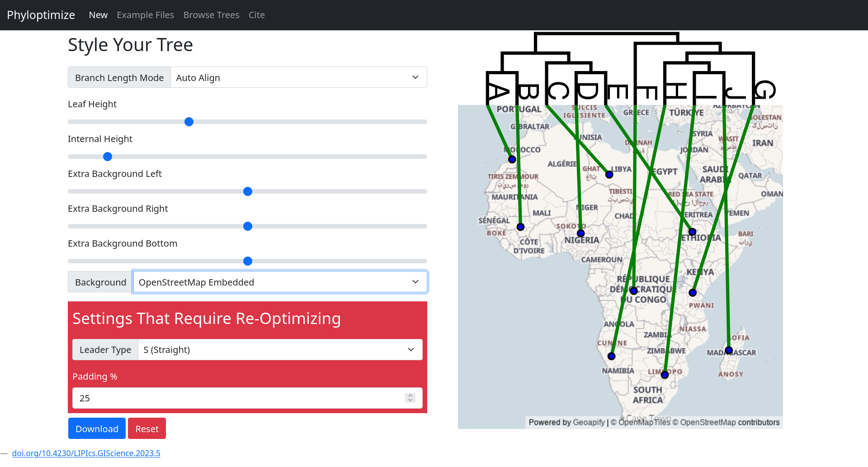
Task: Click tree leaf label H
Action: (676, 91)
